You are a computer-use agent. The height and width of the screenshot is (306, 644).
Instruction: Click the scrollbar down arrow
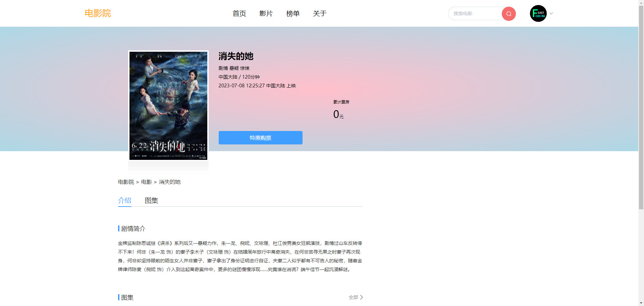click(x=641, y=303)
